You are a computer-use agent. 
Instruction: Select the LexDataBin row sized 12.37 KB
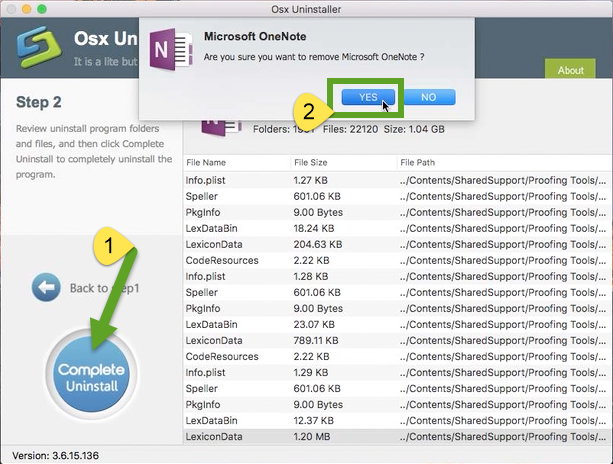click(397, 421)
